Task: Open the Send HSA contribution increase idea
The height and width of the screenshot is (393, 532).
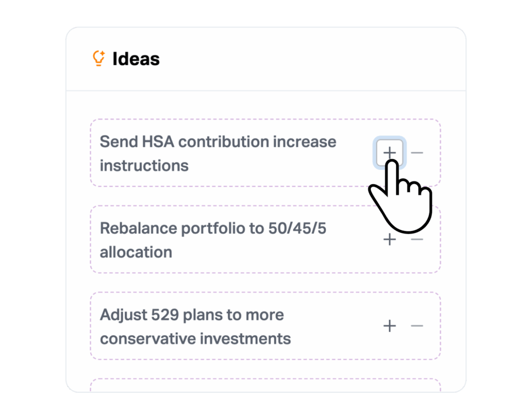Action: coord(218,153)
